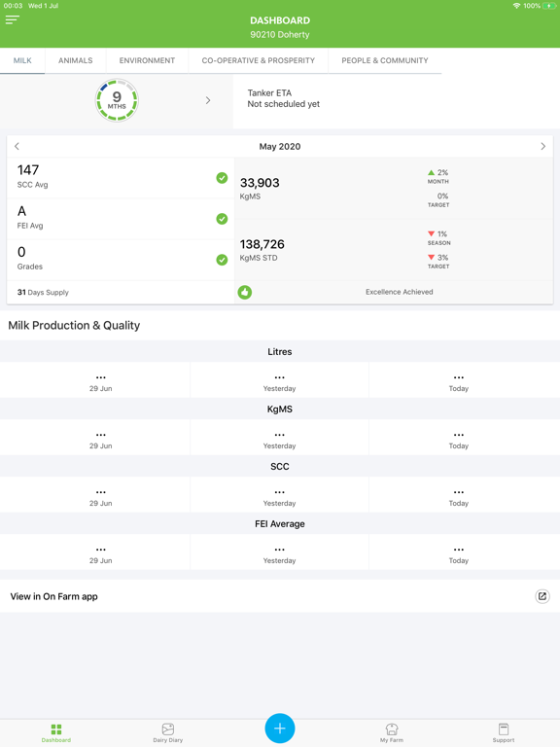Screen dimensions: 560x747
Task: Tap the 90210 Doherty farm name in header
Action: pyautogui.click(x=280, y=35)
